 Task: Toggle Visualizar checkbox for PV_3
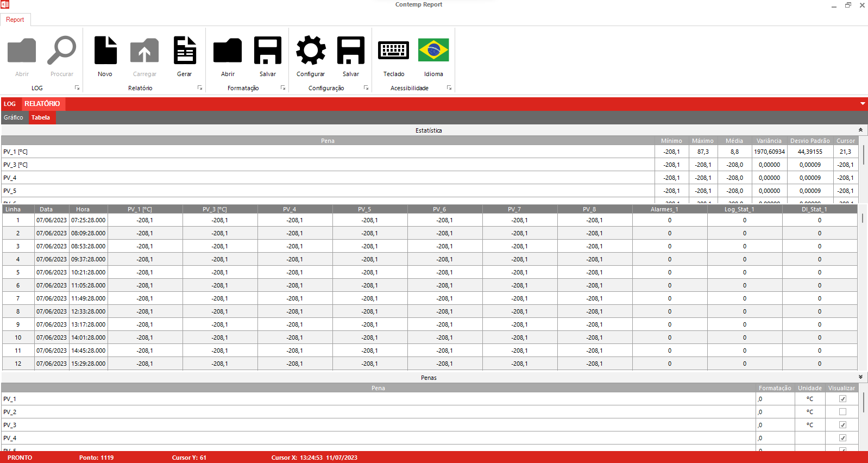point(842,425)
